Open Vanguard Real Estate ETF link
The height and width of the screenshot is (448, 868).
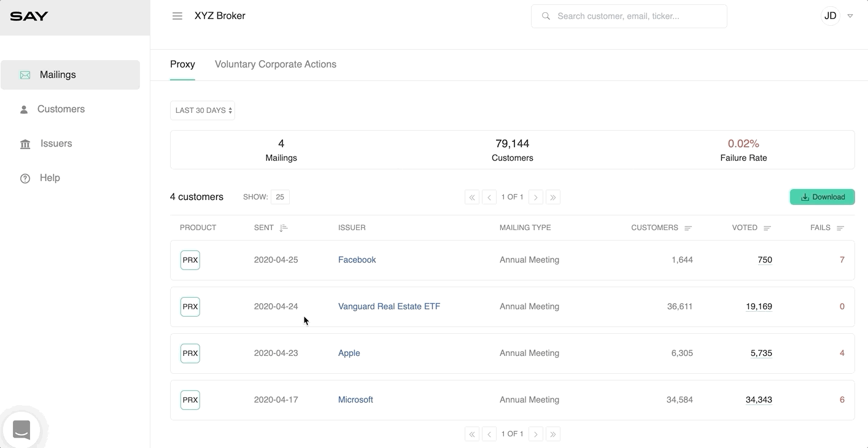(389, 307)
